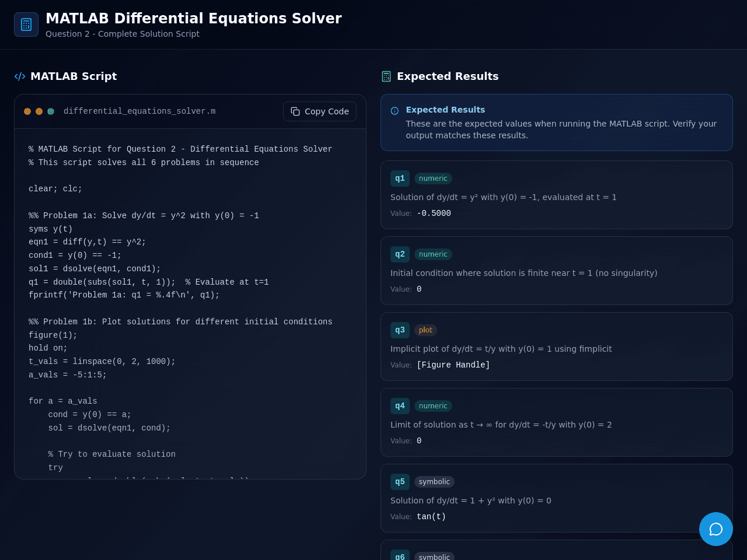Click the q3 description about fimplicit plot
The height and width of the screenshot is (560, 747).
pyautogui.click(x=501, y=349)
